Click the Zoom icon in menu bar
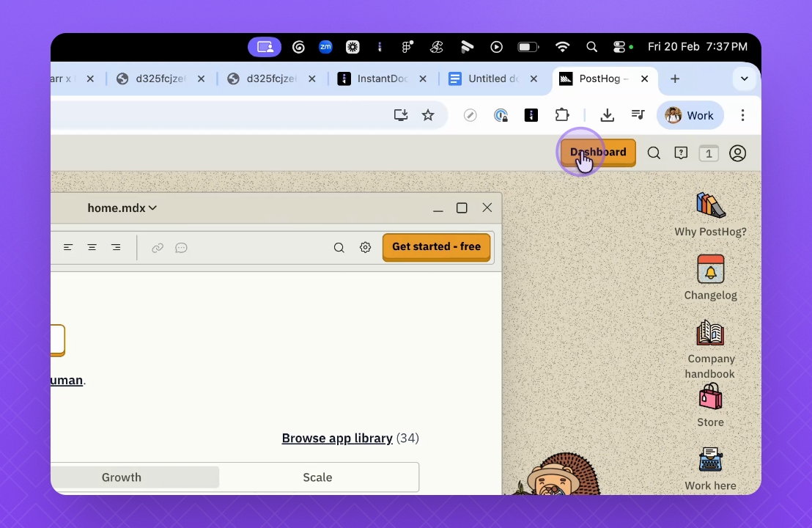The width and height of the screenshot is (812, 528). click(x=325, y=47)
